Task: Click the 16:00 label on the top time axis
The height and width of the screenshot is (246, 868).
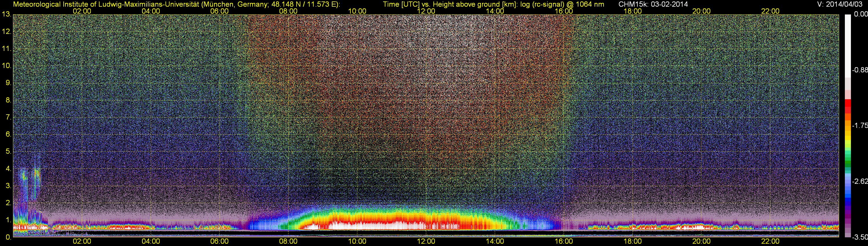Action: [x=564, y=11]
